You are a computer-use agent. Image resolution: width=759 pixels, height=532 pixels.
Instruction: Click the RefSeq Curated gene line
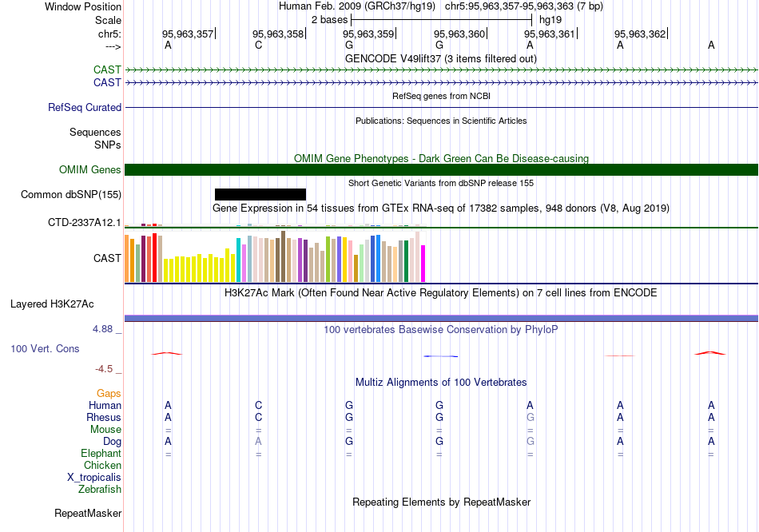442,108
